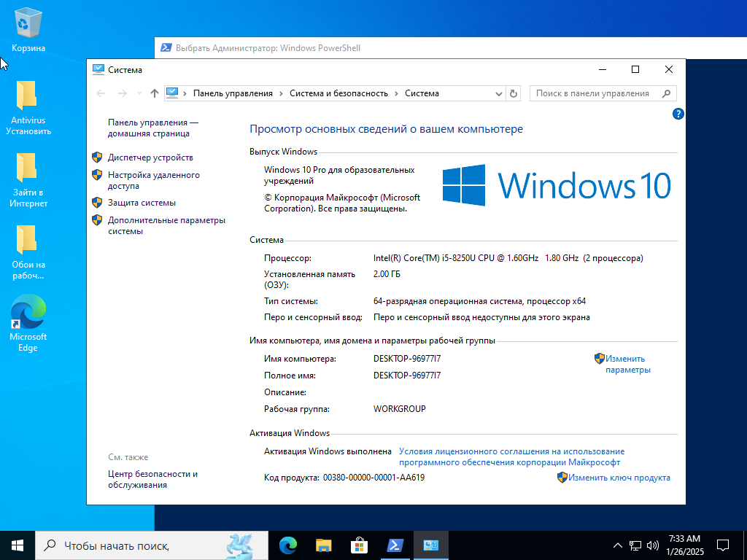The height and width of the screenshot is (560, 747).
Task: Click Изменить ключ продукта link
Action: point(619,478)
